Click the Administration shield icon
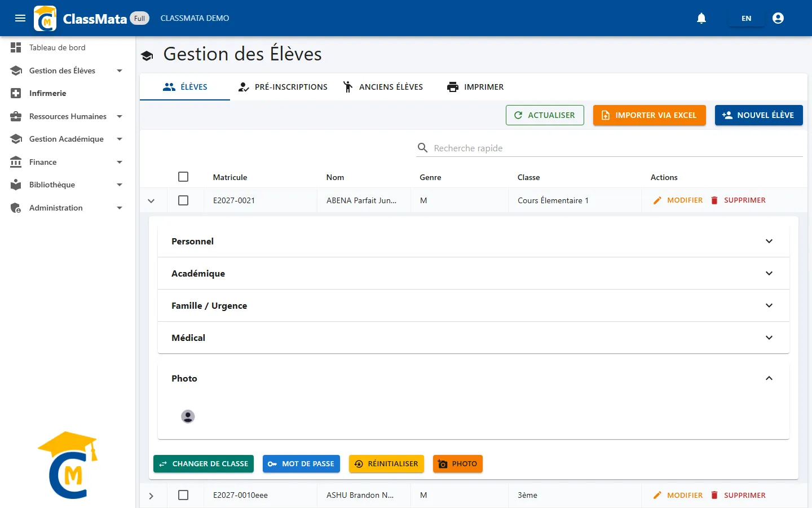Viewport: 812px width, 508px height. pyautogui.click(x=16, y=208)
